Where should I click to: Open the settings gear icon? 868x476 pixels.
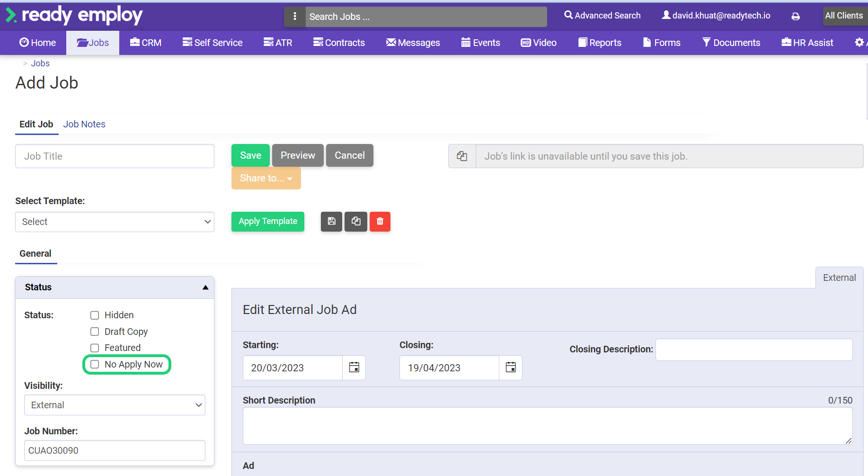(x=859, y=43)
